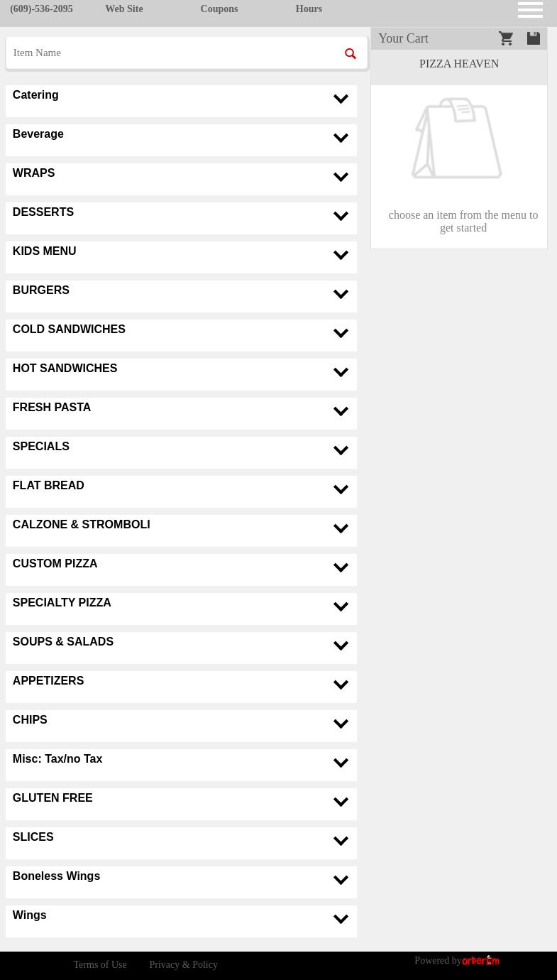This screenshot has height=980, width=557.
Task: Open the Web Site link
Action: (124, 9)
